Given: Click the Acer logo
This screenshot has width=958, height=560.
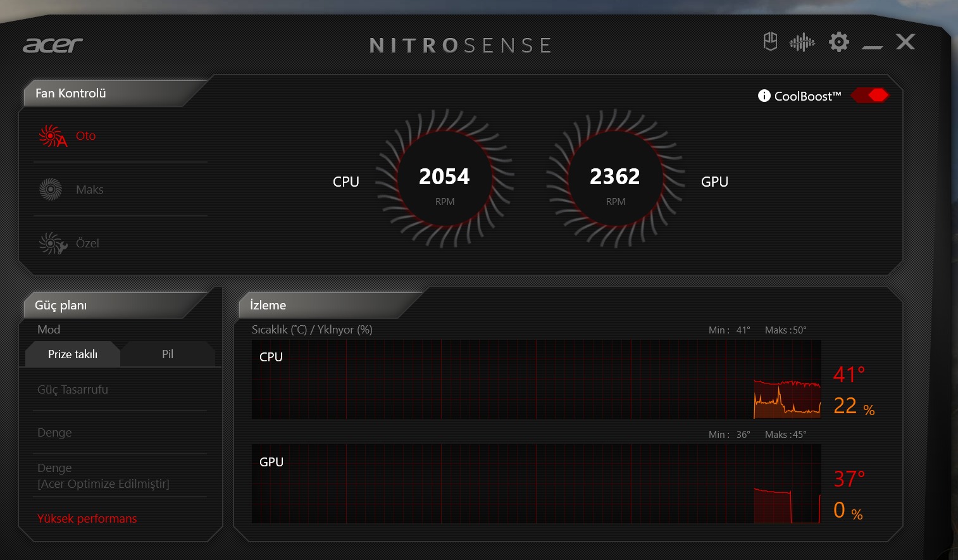Looking at the screenshot, I should coord(53,45).
